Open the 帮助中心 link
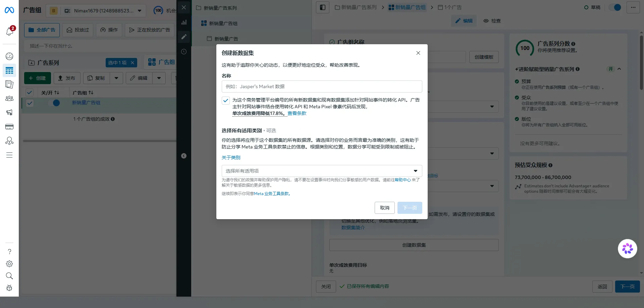This screenshot has height=308, width=644. pos(402,180)
